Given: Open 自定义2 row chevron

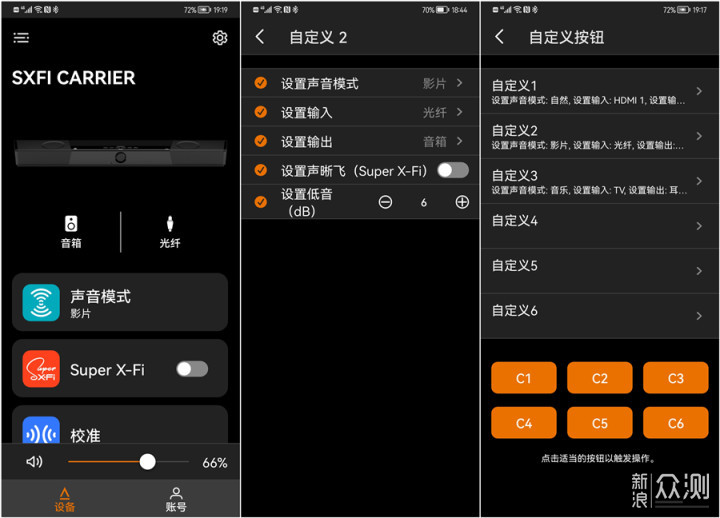Looking at the screenshot, I should pyautogui.click(x=699, y=136).
